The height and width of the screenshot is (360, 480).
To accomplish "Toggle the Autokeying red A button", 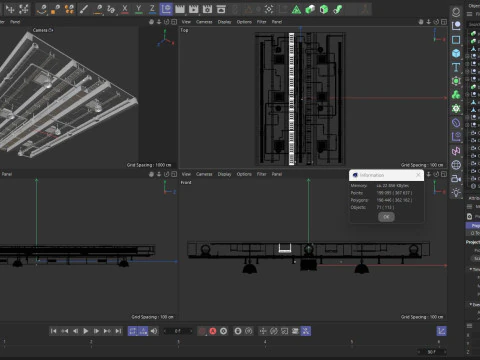I will click(x=213, y=331).
